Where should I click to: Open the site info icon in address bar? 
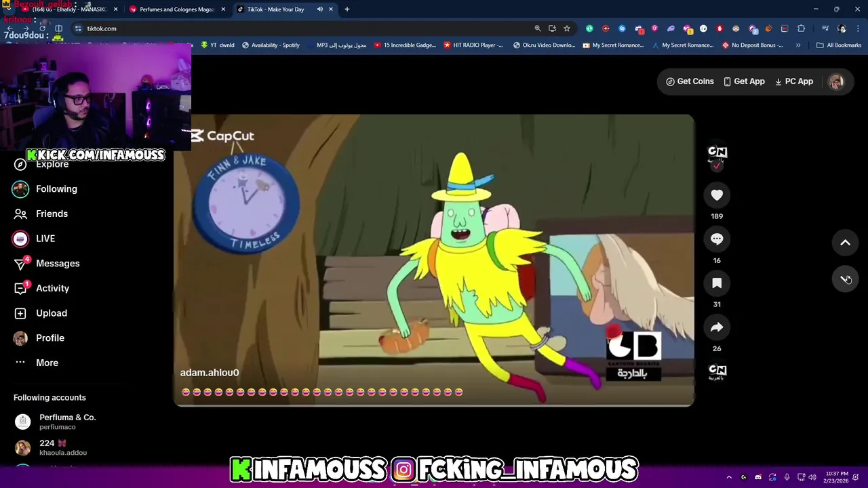[78, 28]
